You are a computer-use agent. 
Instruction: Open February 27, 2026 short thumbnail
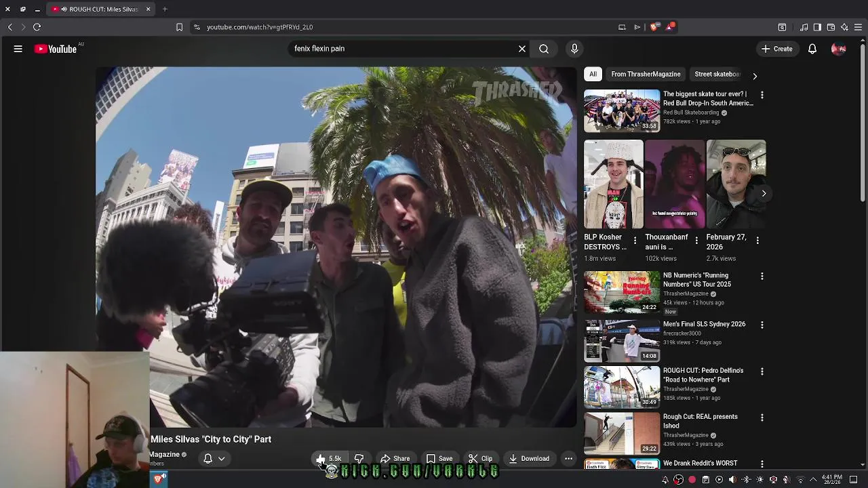pyautogui.click(x=736, y=184)
